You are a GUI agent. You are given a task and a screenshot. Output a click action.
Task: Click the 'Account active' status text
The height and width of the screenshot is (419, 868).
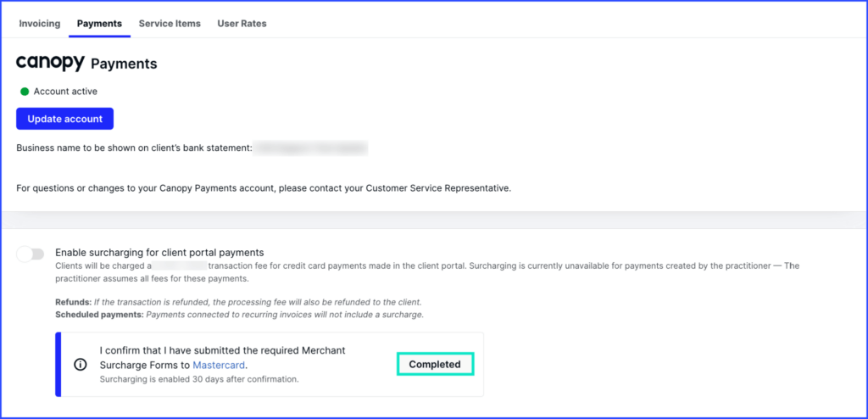[x=65, y=91]
